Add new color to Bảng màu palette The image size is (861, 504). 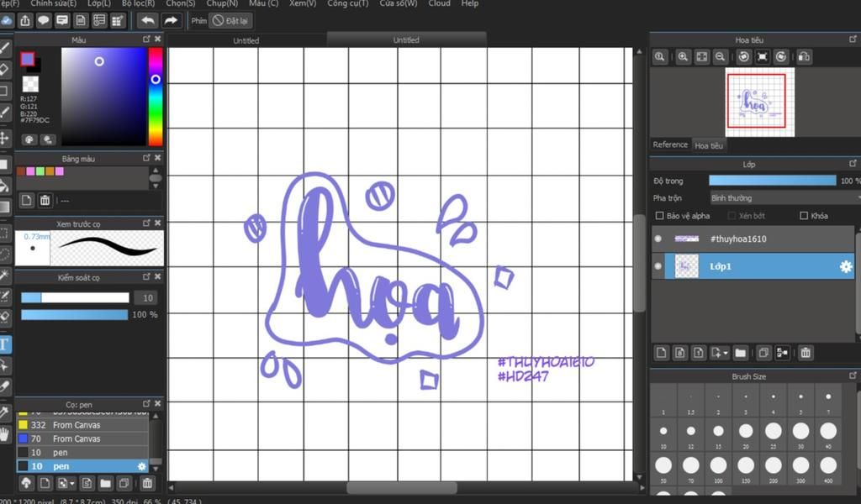click(x=26, y=200)
